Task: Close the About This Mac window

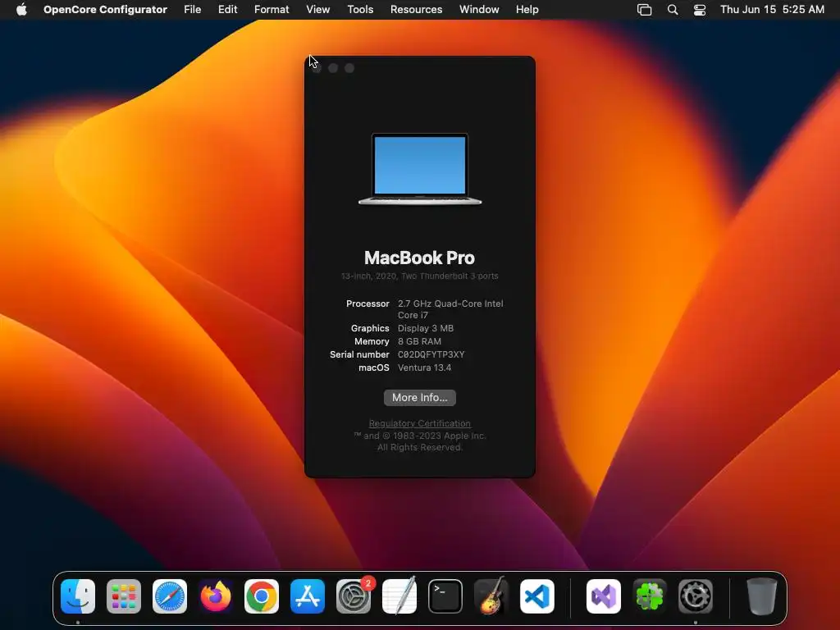Action: 316,68
